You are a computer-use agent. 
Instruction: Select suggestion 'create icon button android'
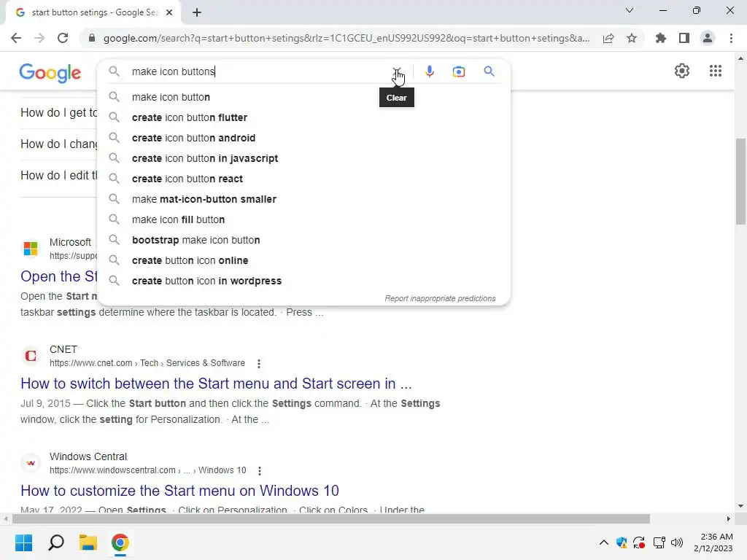pyautogui.click(x=303, y=138)
